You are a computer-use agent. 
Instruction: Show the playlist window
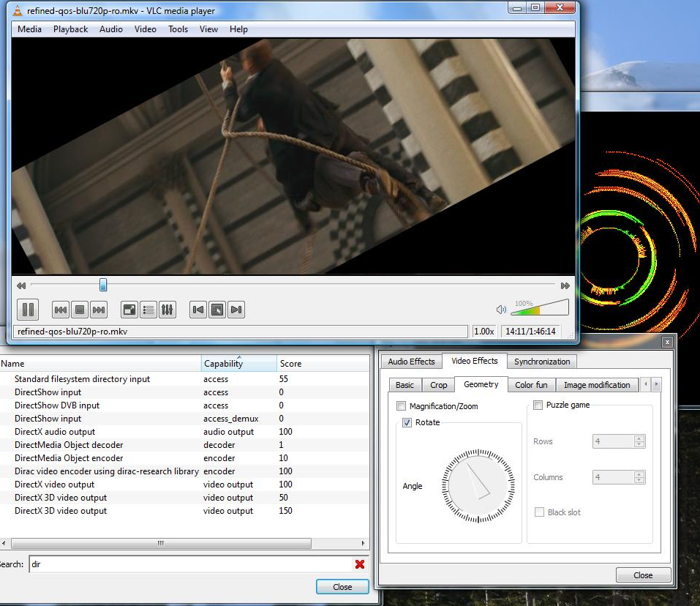coord(148,310)
